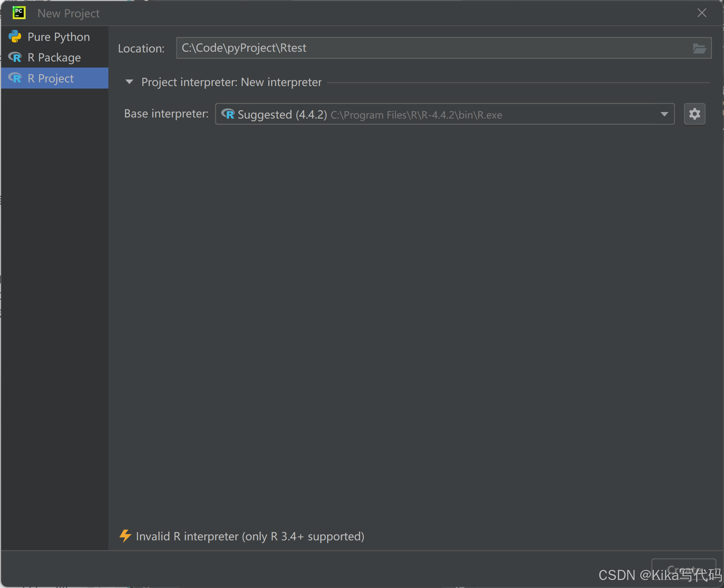Viewport: 724px width, 588px height.
Task: Select R Project project type
Action: coord(51,78)
